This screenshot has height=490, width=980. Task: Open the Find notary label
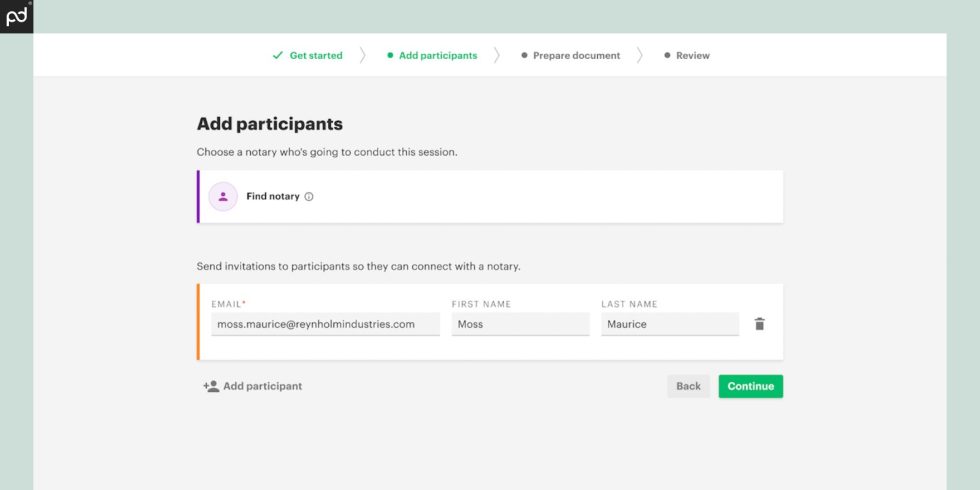(273, 197)
